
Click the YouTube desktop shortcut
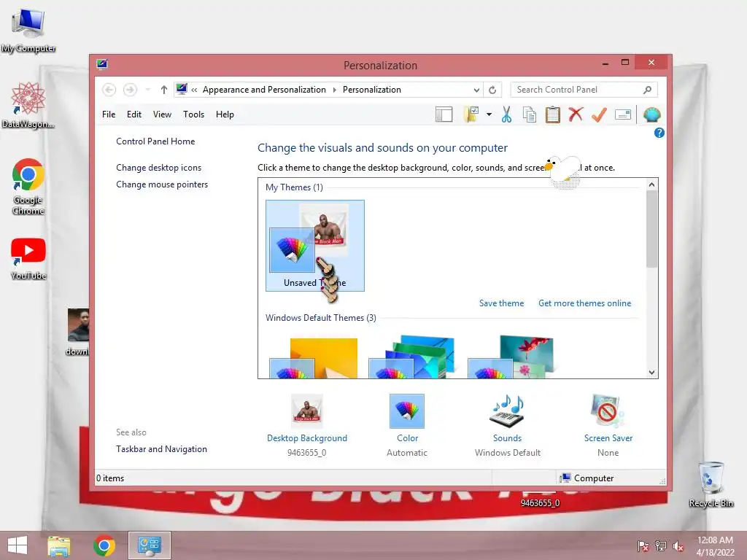[x=28, y=260]
